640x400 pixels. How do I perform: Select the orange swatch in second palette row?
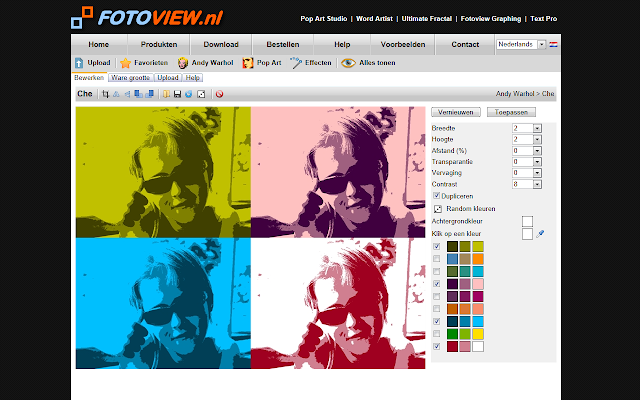pos(478,259)
